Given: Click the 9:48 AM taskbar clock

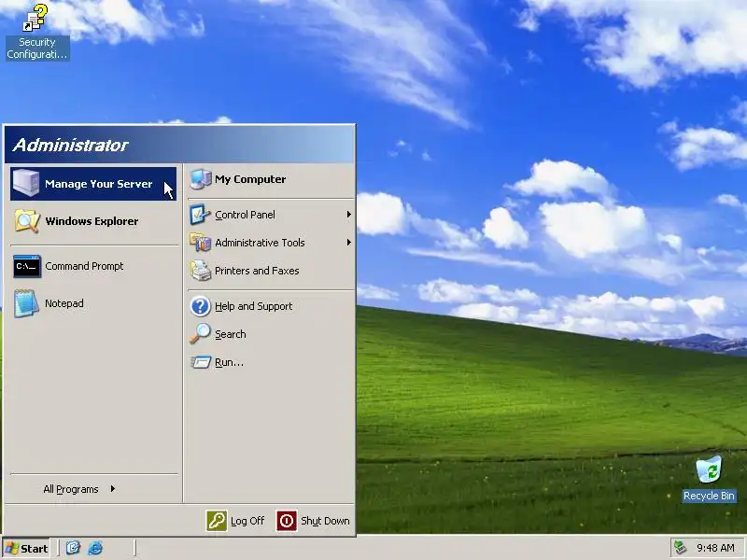Looking at the screenshot, I should [715, 548].
